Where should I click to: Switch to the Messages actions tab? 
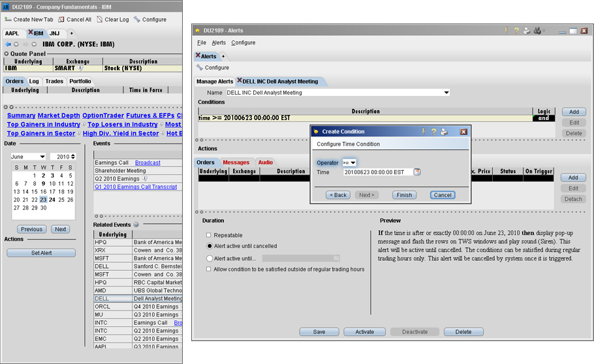tap(236, 162)
